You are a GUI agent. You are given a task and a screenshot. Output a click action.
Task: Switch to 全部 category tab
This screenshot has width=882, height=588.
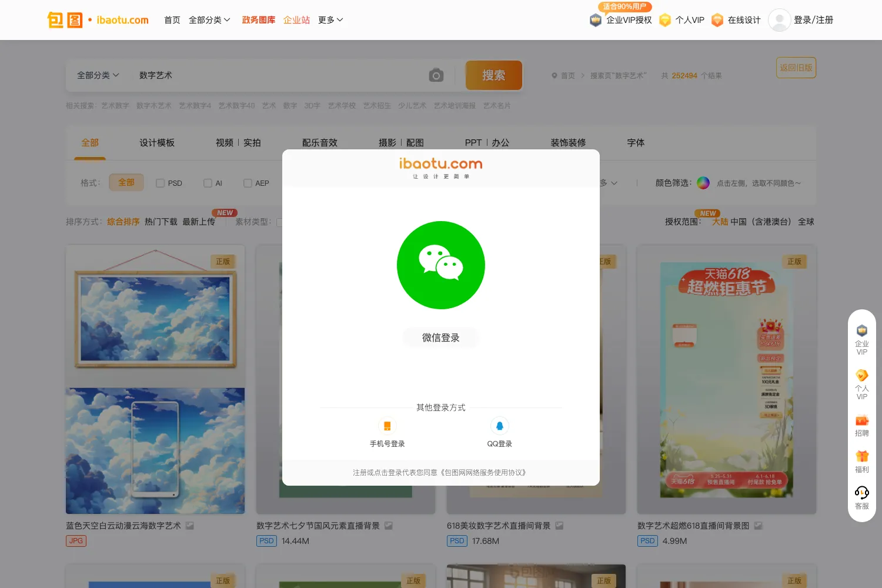pos(90,143)
